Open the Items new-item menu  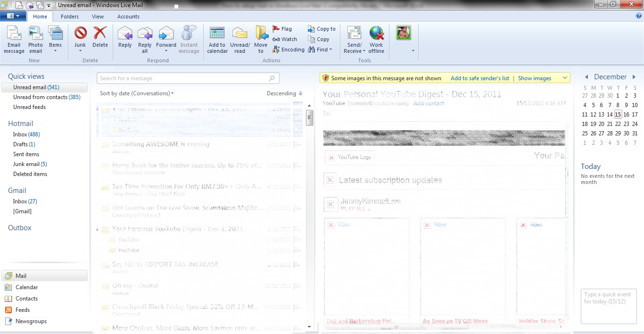[55, 40]
